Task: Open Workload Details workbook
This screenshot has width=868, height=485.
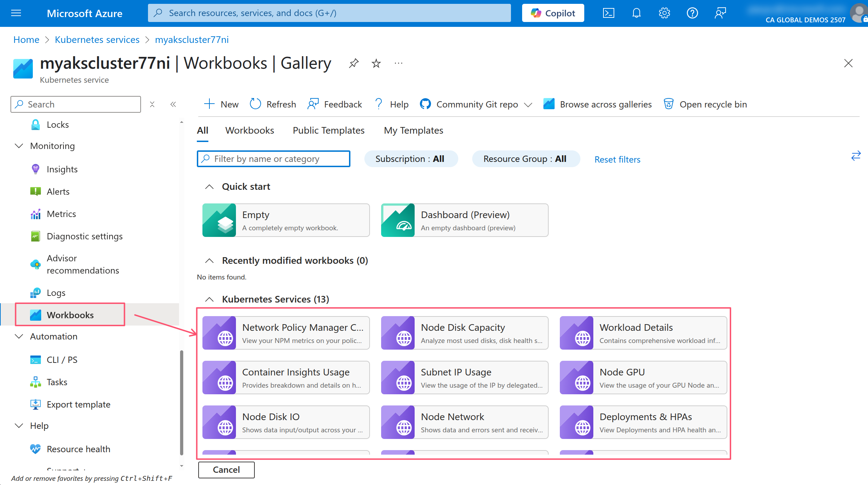Action: [x=643, y=333]
